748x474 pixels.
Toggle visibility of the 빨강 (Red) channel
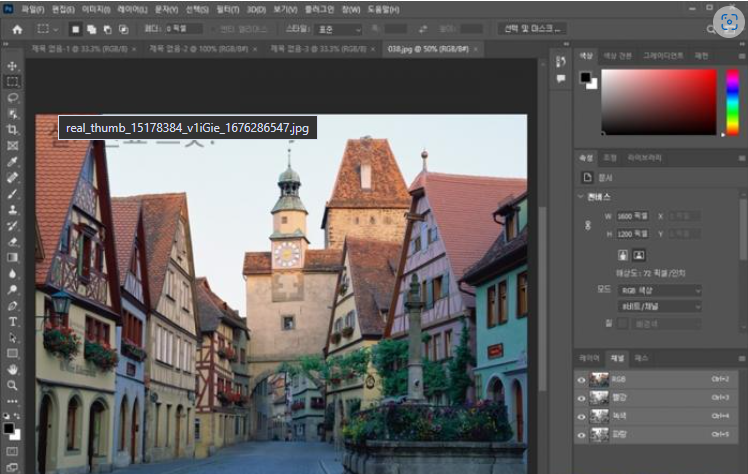click(x=582, y=397)
